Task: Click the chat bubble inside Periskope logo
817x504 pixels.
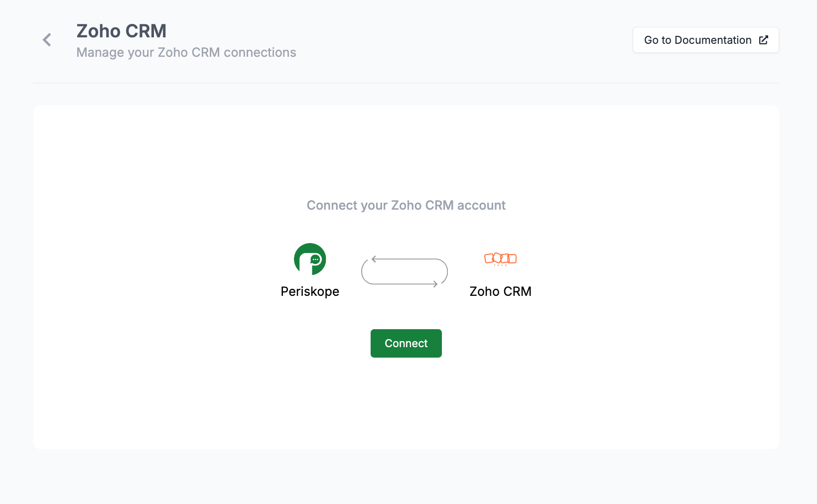Action: pos(315,259)
